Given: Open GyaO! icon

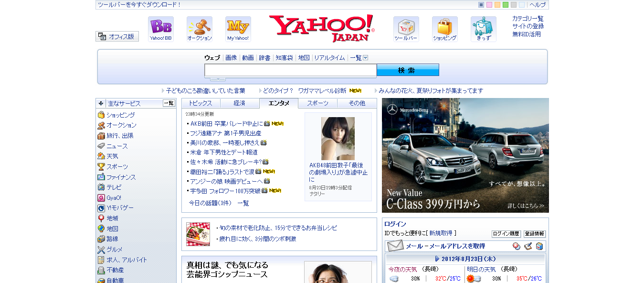Looking at the screenshot, I should coord(101,197).
